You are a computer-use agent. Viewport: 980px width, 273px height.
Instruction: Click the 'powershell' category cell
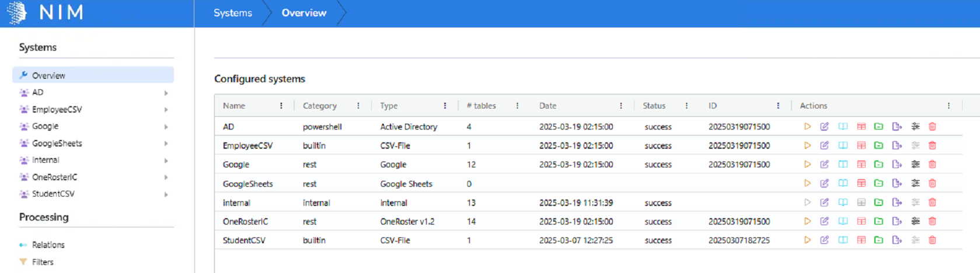click(x=322, y=127)
